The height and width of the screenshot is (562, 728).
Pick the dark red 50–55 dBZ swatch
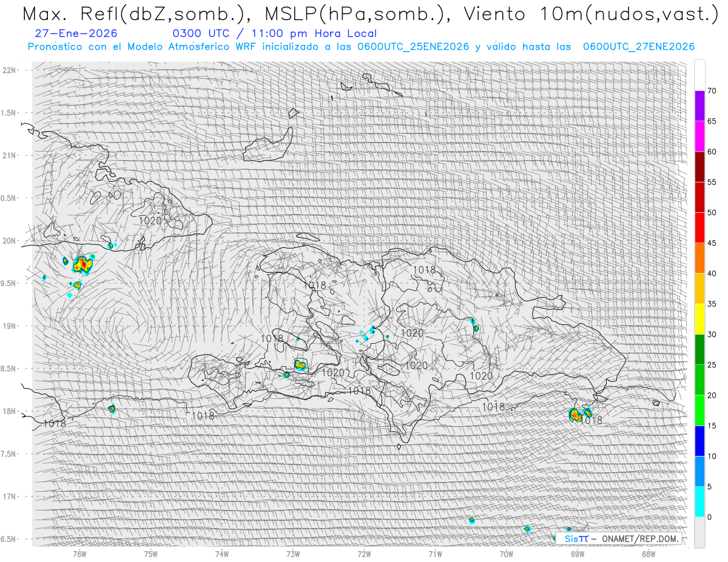pos(699,198)
